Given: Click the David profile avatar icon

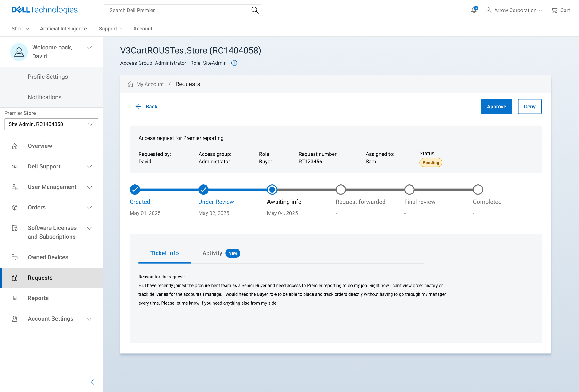Looking at the screenshot, I should click(x=19, y=52).
